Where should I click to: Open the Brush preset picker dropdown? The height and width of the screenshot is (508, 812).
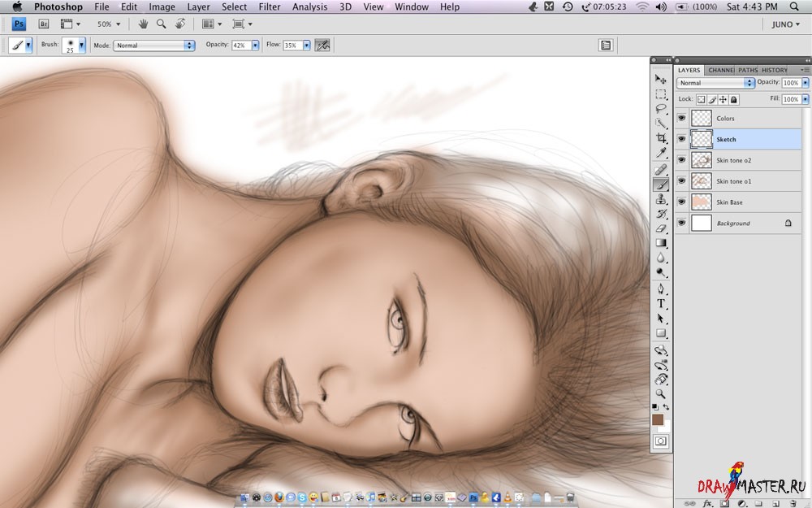81,46
